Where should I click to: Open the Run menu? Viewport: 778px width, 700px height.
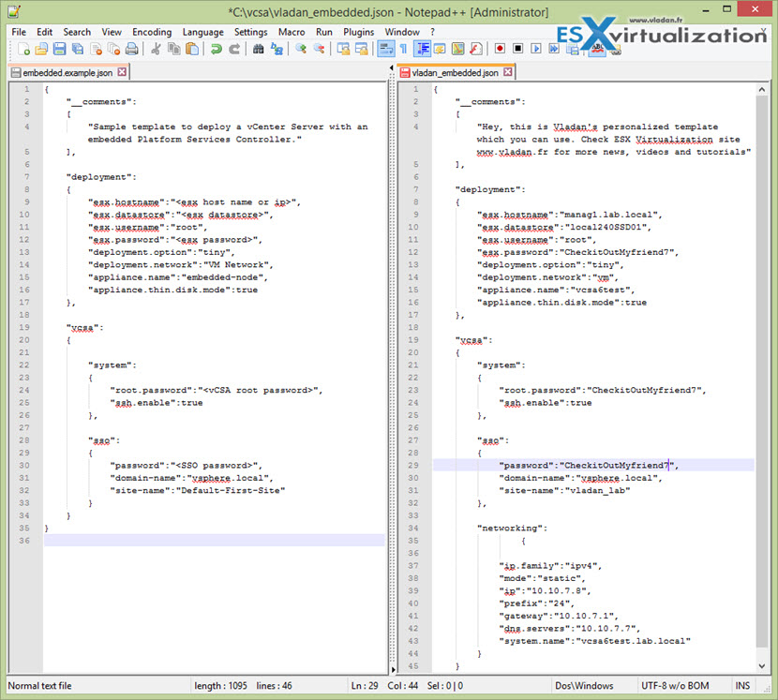[324, 32]
